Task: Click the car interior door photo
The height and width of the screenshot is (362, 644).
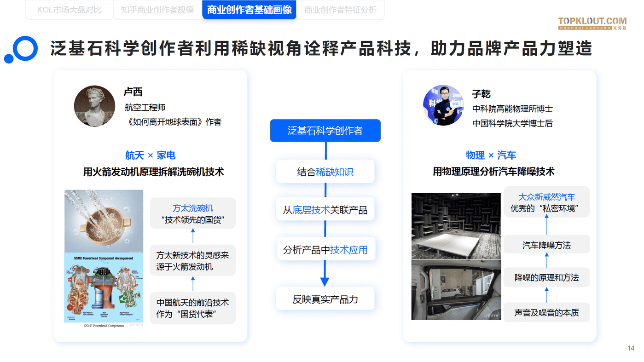Action: [456, 290]
